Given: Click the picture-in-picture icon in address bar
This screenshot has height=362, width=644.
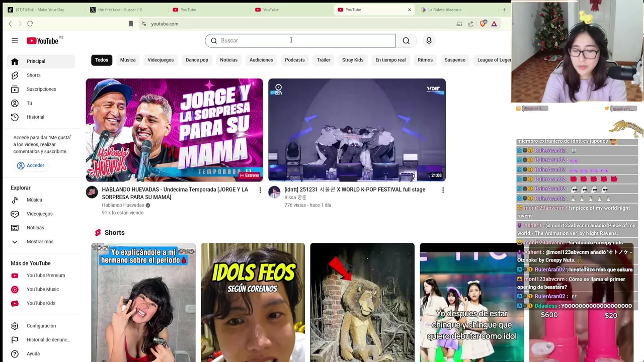Looking at the screenshot, I should 459,24.
